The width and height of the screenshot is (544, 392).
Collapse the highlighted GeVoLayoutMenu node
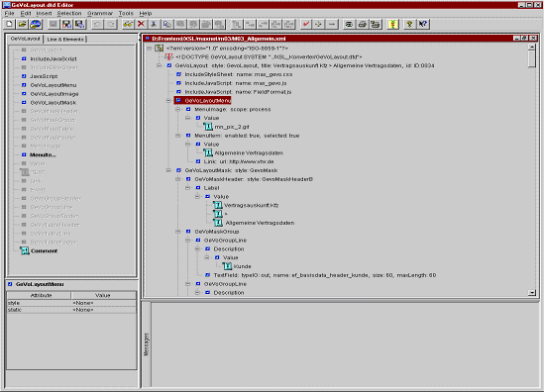coord(169,101)
